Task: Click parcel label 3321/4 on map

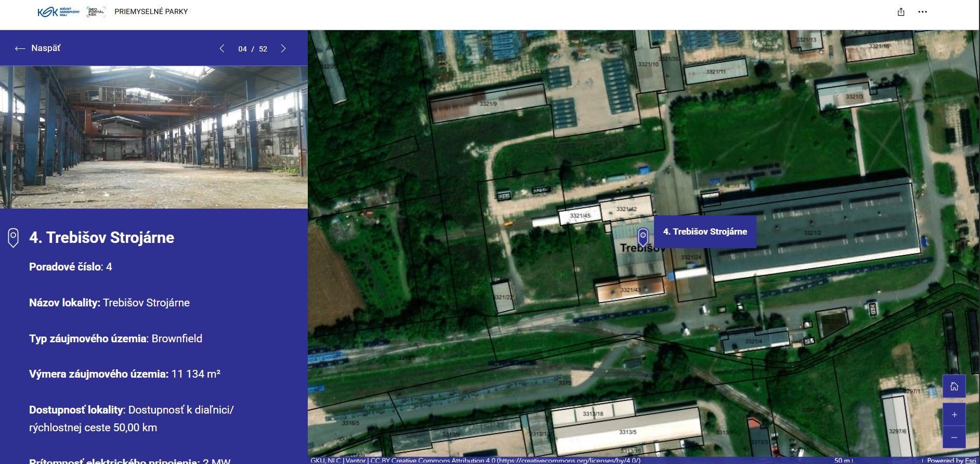Action: (x=753, y=341)
